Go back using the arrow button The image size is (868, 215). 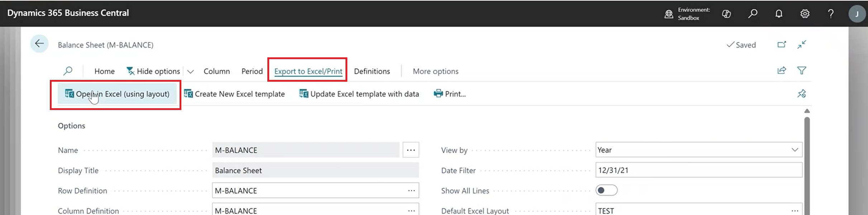[x=39, y=44]
